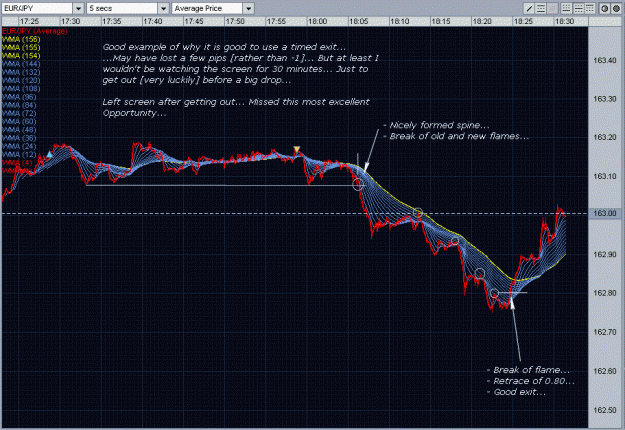Screen dimensions: 625x430
Task: Click the highlighted 163.00 current price label
Action: (x=605, y=213)
